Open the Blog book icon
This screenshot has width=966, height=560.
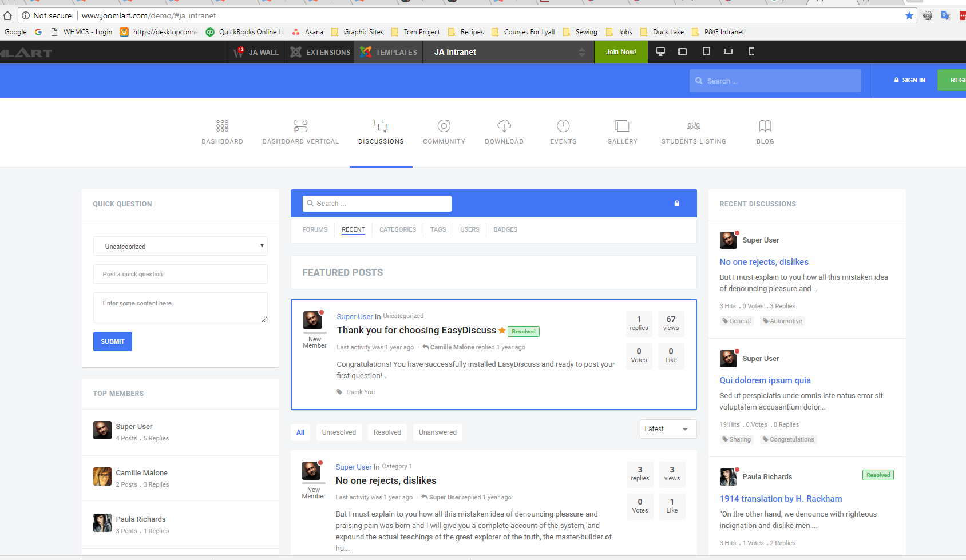[765, 126]
